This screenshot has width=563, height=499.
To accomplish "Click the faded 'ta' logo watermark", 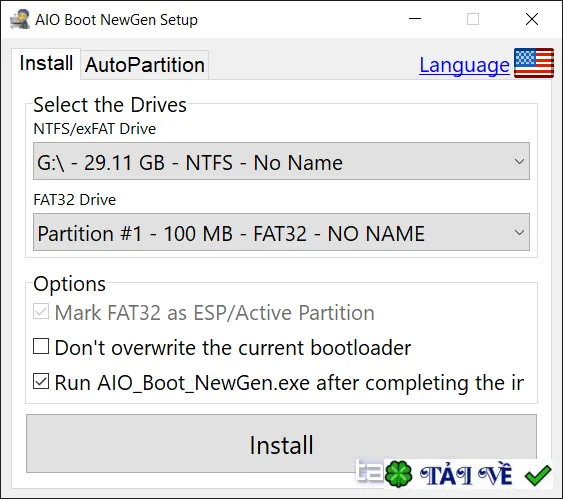I will (x=369, y=471).
